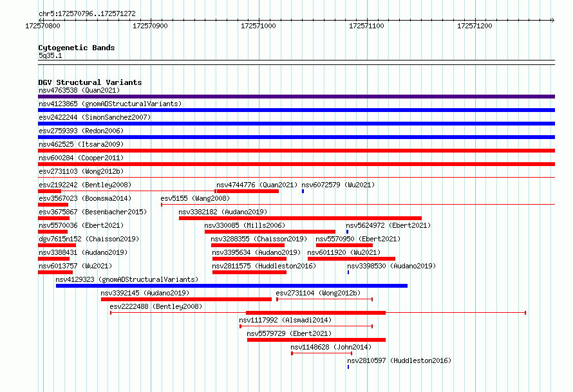The width and height of the screenshot is (573, 392).
Task: Open esv2422244 (SimonSanchez2007) variant
Action: click(95, 117)
